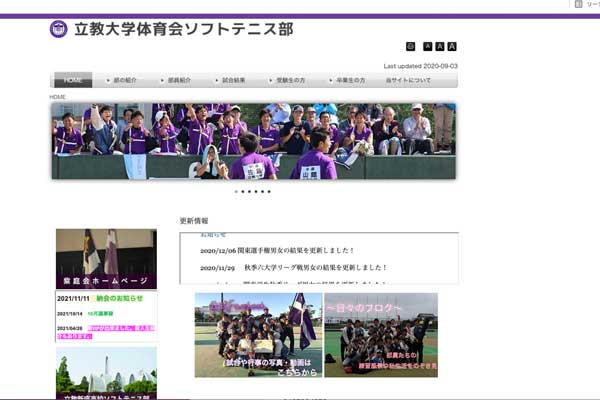Viewport: 600px width, 400px height.
Task: Click the small font size A icon
Action: [x=428, y=46]
